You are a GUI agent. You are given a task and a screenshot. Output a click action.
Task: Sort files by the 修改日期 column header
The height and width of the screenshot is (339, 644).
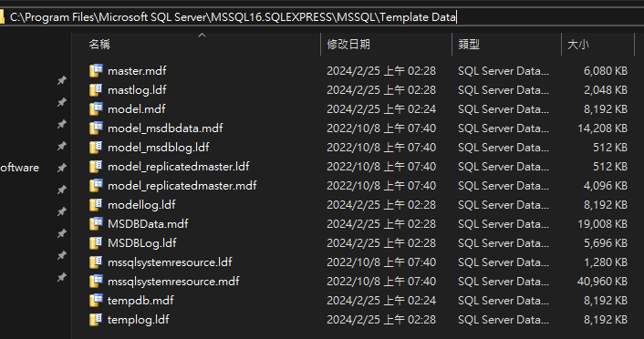pos(348,45)
